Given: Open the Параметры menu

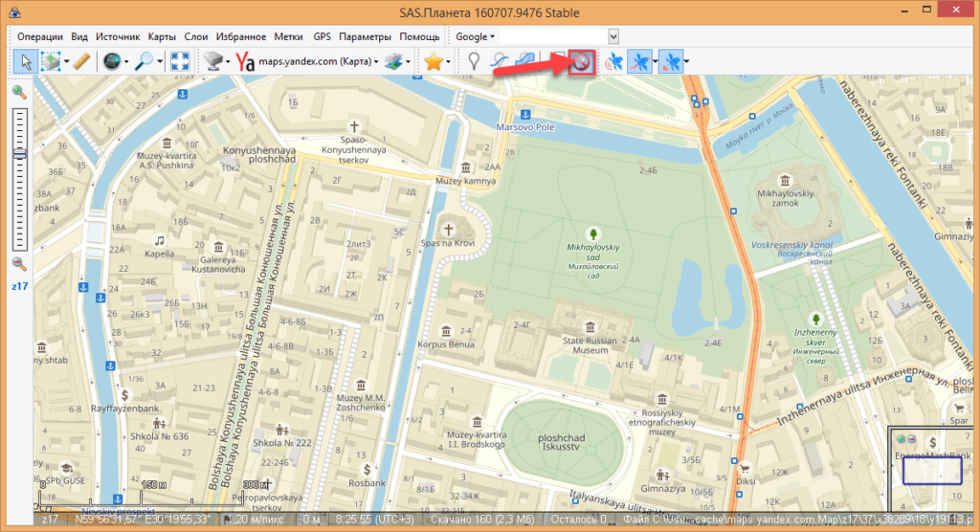Looking at the screenshot, I should [365, 36].
